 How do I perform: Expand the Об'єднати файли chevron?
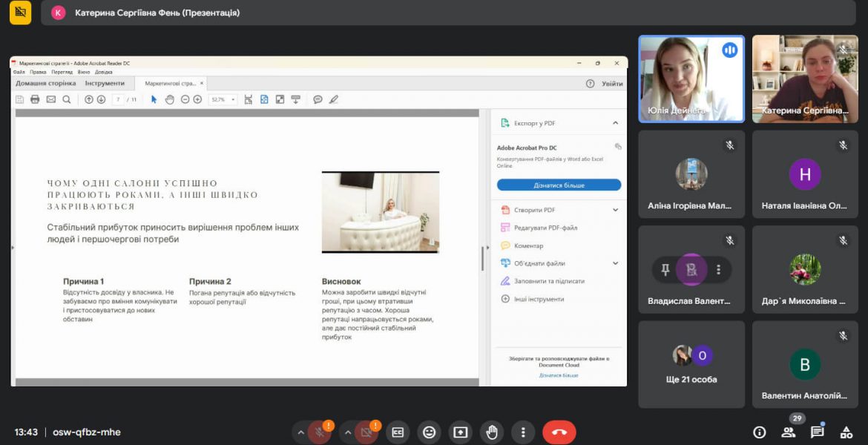pyautogui.click(x=615, y=263)
